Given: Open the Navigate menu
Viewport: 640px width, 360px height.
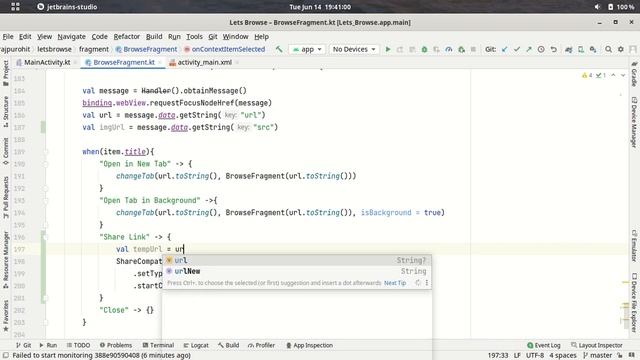Looking at the screenshot, I should (x=71, y=36).
